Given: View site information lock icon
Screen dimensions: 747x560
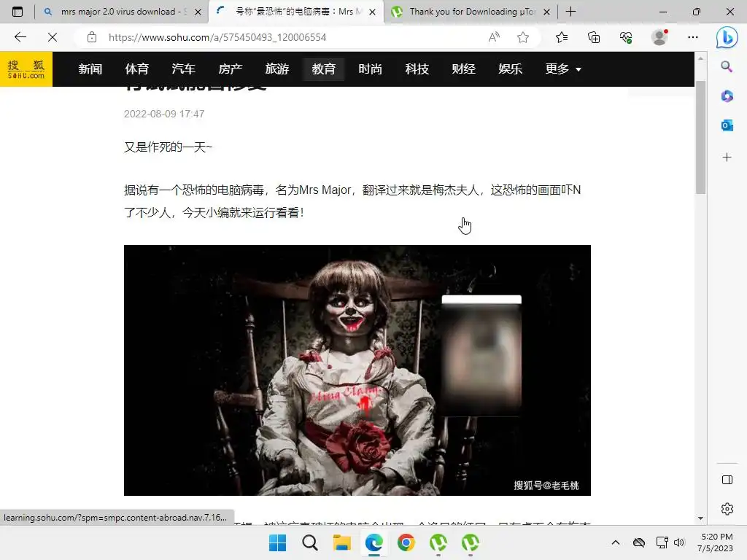Looking at the screenshot, I should (92, 37).
